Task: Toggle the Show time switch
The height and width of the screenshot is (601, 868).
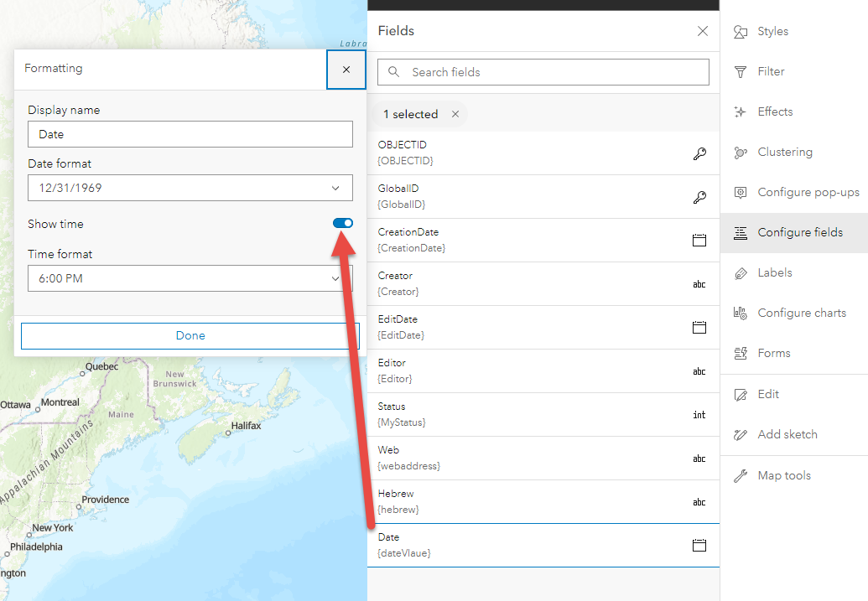Action: [343, 223]
